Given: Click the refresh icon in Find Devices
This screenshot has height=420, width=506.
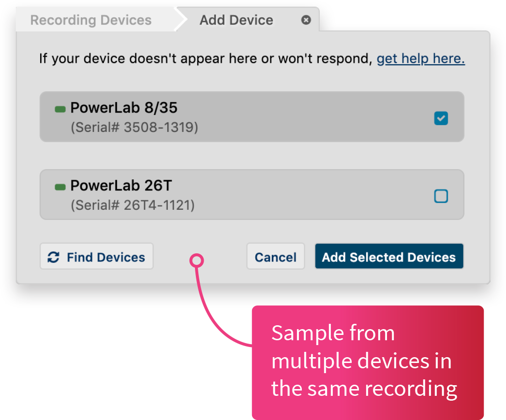Looking at the screenshot, I should point(53,257).
